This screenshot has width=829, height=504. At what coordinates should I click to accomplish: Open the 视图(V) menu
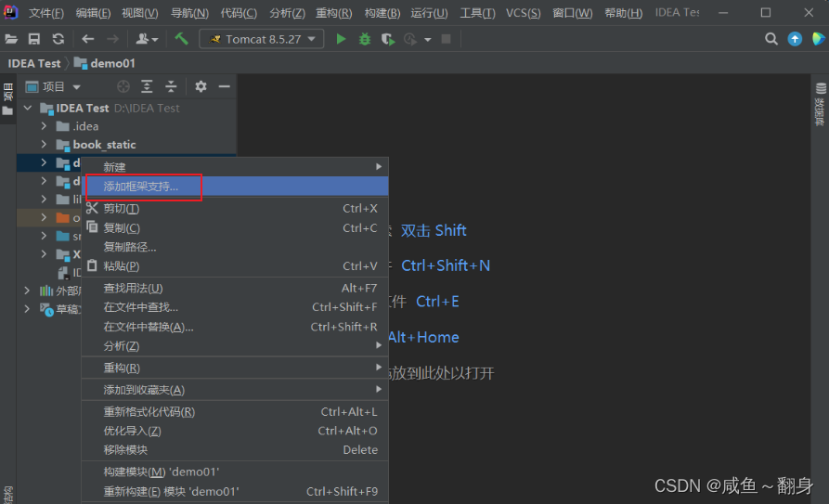pos(139,13)
